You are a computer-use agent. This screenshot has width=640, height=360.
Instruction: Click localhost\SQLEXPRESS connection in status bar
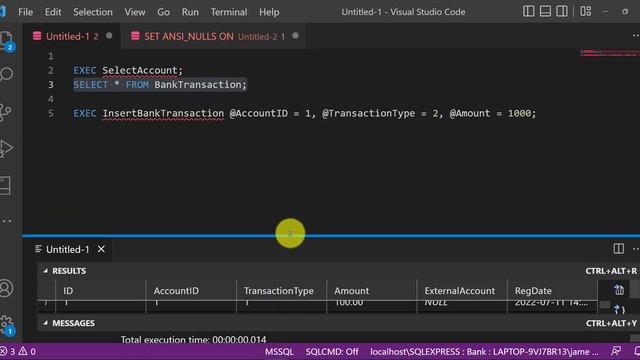click(x=484, y=351)
